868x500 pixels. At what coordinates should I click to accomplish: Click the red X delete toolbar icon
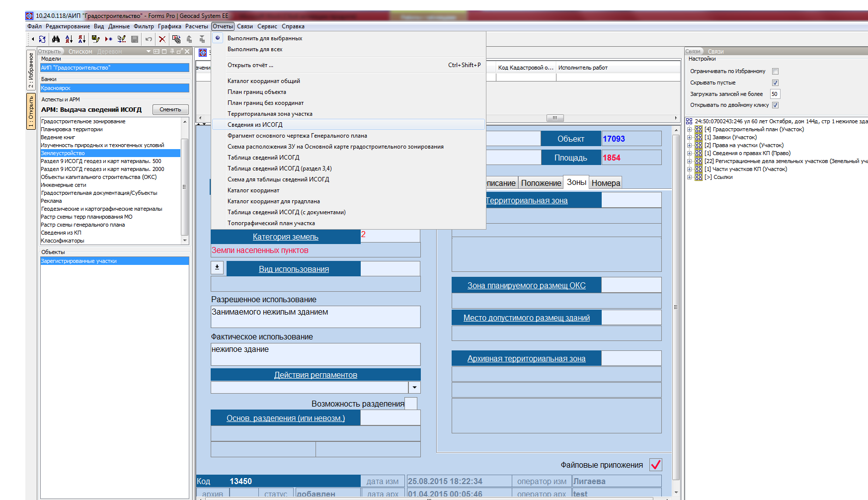click(x=162, y=39)
